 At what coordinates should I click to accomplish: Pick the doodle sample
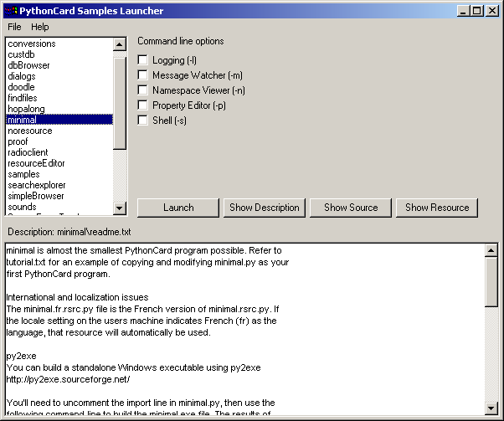click(59, 87)
